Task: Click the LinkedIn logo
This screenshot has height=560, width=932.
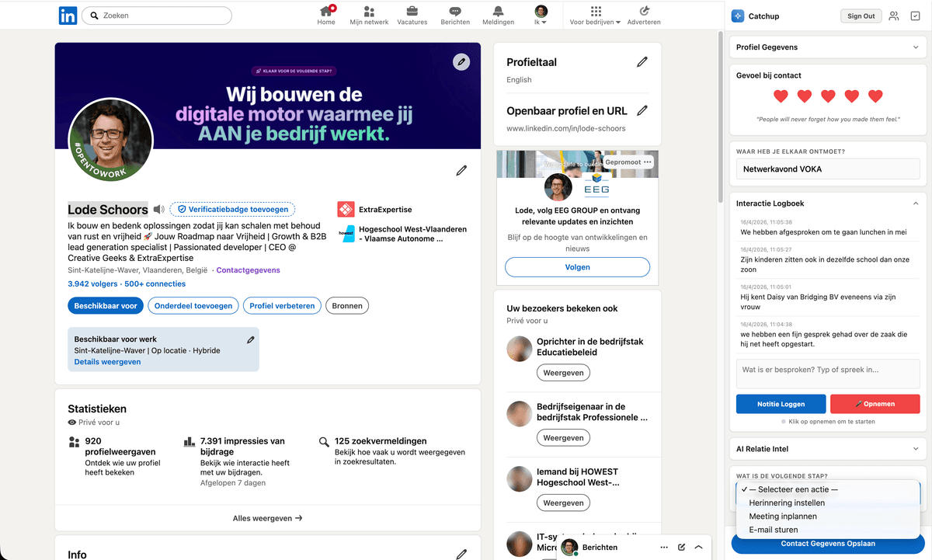Action: (68, 15)
